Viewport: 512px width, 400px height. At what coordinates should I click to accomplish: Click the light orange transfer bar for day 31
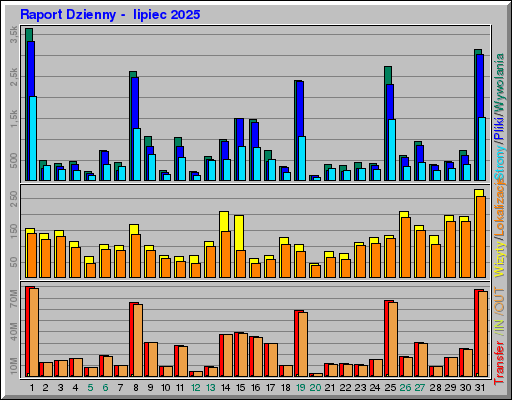coord(483,334)
